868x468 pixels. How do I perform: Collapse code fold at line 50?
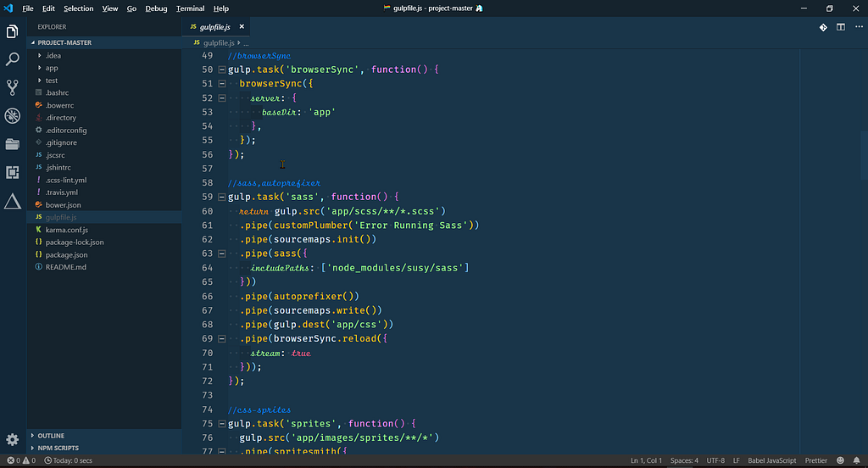(221, 70)
